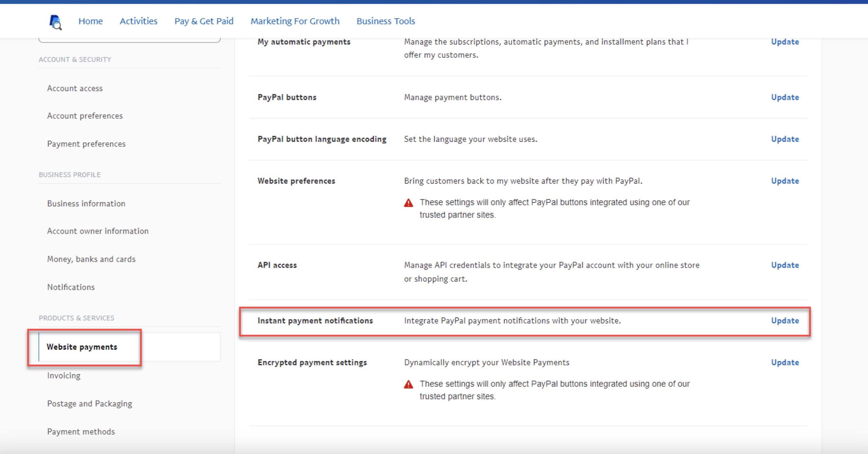Viewport: 868px width, 454px height.
Task: Click the 'Instant payment notifications' row title
Action: click(315, 321)
